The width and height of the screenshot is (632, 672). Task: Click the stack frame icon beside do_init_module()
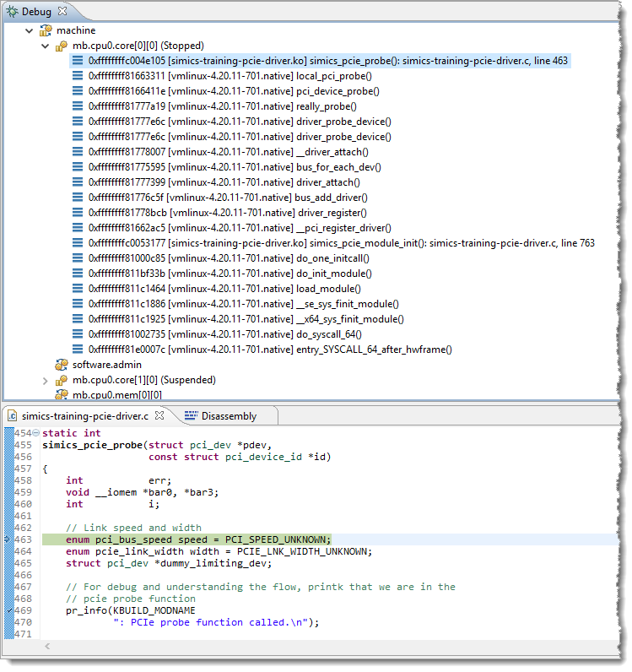coord(78,274)
